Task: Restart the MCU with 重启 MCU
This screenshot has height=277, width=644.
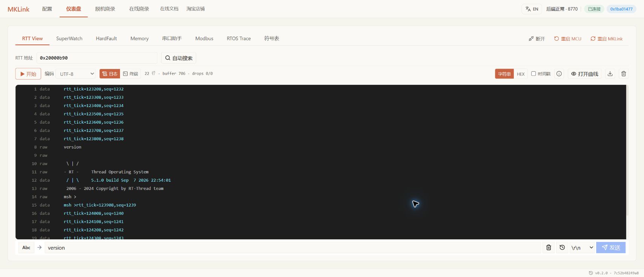Action: (x=567, y=39)
